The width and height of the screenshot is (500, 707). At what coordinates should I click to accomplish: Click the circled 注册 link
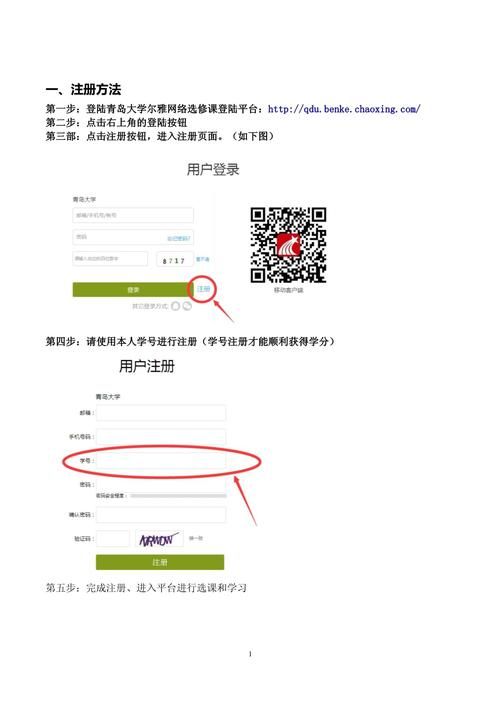(203, 289)
